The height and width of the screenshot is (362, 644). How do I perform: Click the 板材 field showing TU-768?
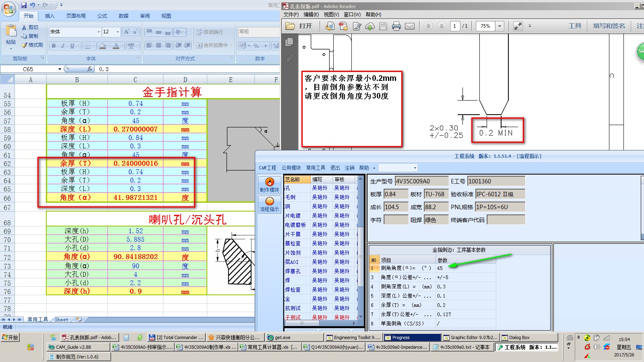click(x=436, y=194)
